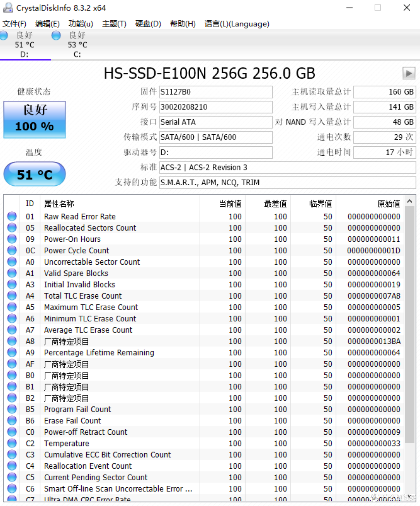Image resolution: width=420 pixels, height=506 pixels.
Task: Click the supported features field with TRIM
Action: tap(287, 183)
